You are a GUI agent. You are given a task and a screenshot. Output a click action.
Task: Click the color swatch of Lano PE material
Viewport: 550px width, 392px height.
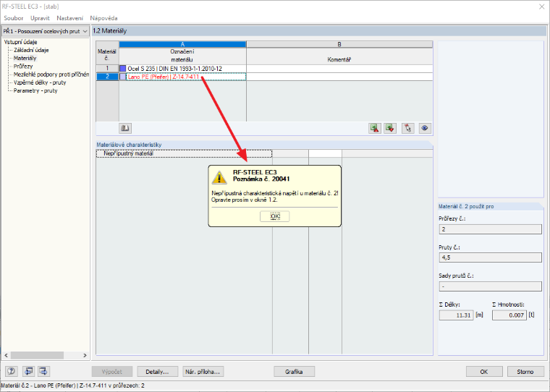[122, 77]
